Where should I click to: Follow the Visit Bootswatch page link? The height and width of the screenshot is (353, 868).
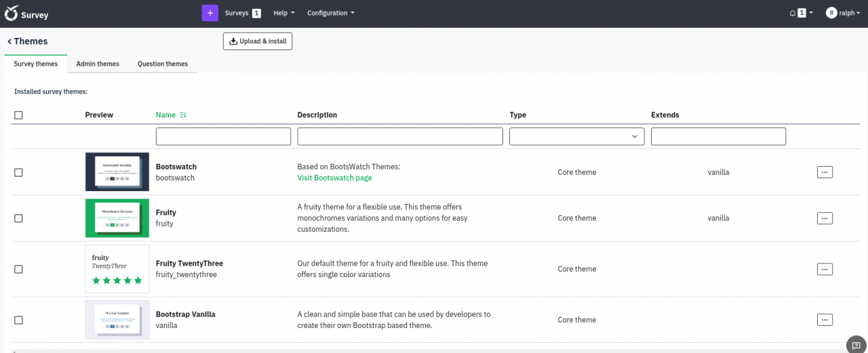[334, 178]
